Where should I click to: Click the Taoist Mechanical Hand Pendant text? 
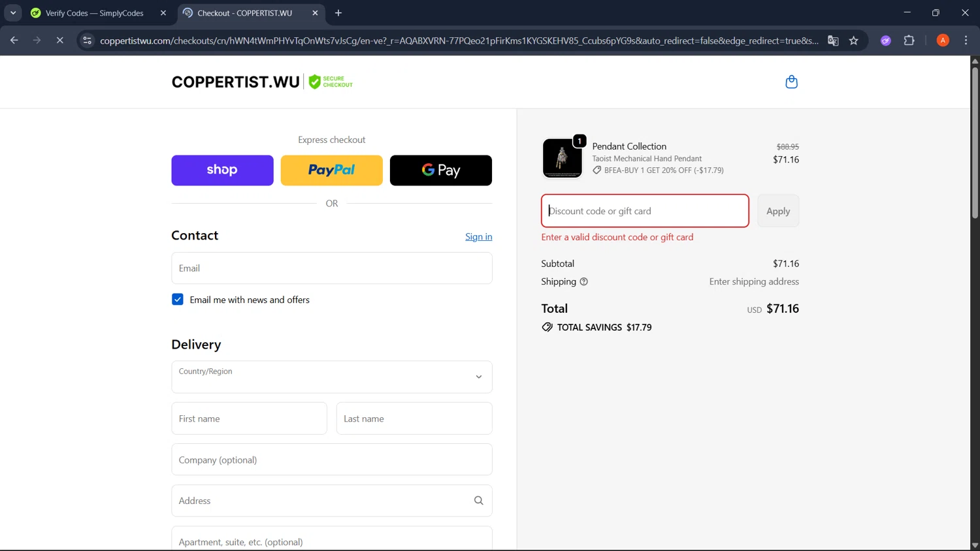coord(647,159)
